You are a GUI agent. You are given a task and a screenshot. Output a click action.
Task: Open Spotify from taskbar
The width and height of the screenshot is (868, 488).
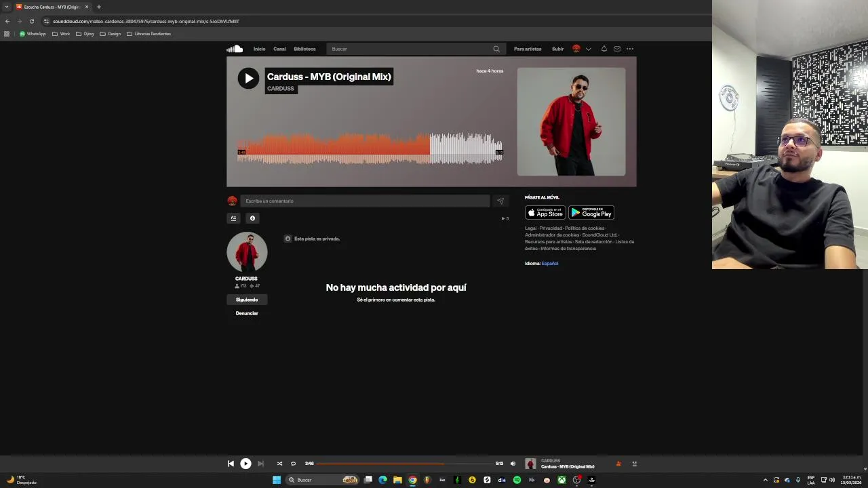point(517,480)
